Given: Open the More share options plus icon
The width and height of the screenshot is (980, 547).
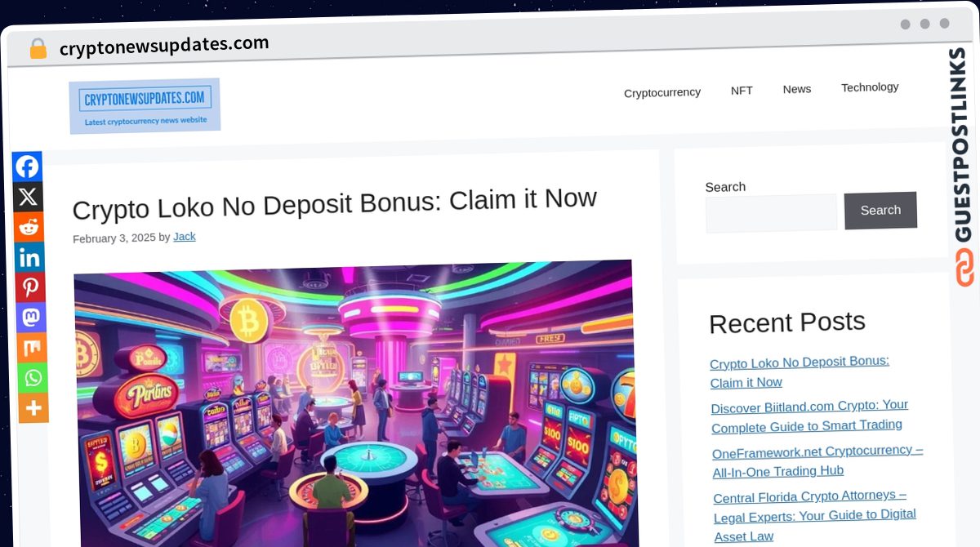Looking at the screenshot, I should pos(33,408).
